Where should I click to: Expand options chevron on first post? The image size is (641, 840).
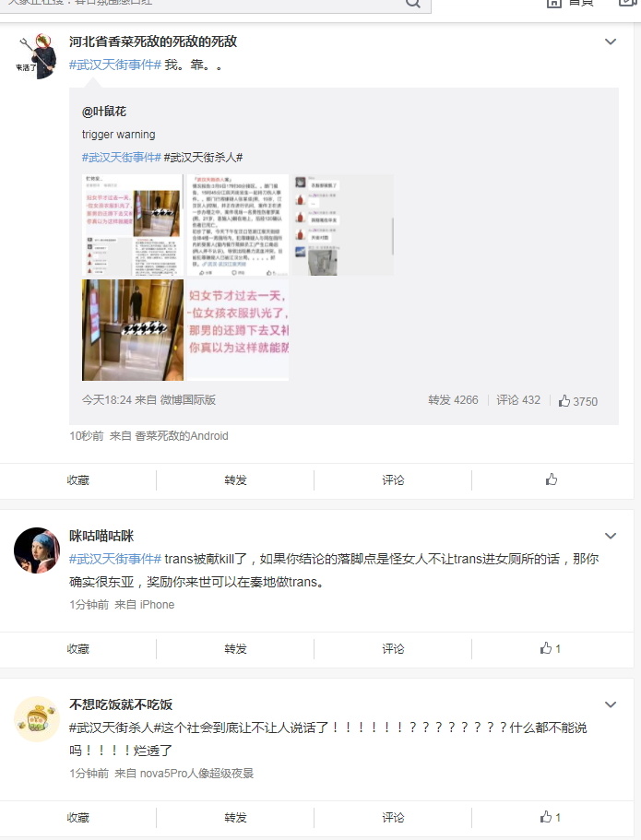click(x=611, y=41)
